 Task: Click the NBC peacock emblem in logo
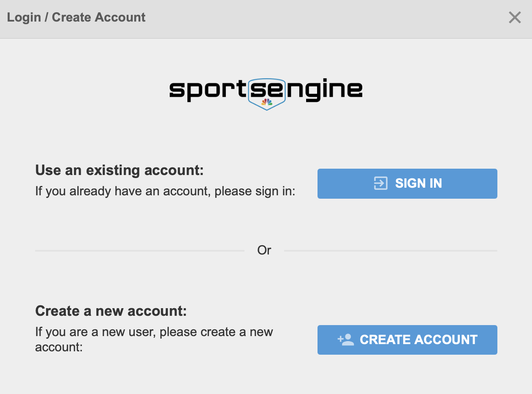[267, 102]
